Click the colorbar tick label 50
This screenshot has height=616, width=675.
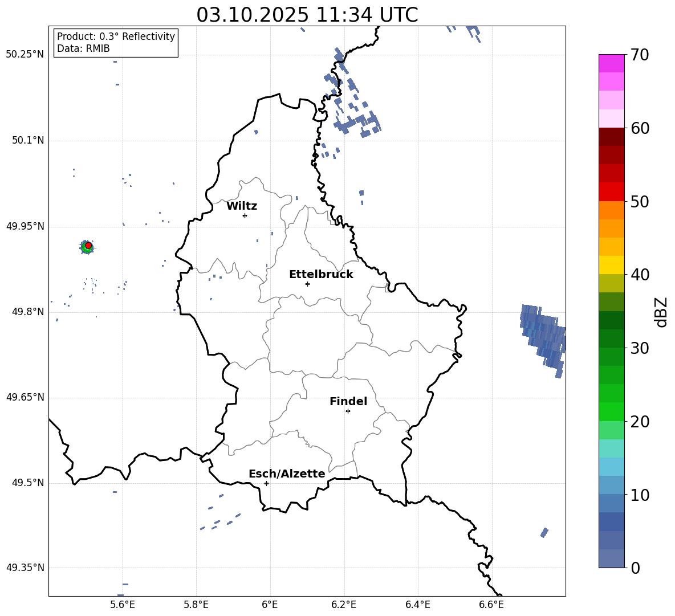point(640,201)
